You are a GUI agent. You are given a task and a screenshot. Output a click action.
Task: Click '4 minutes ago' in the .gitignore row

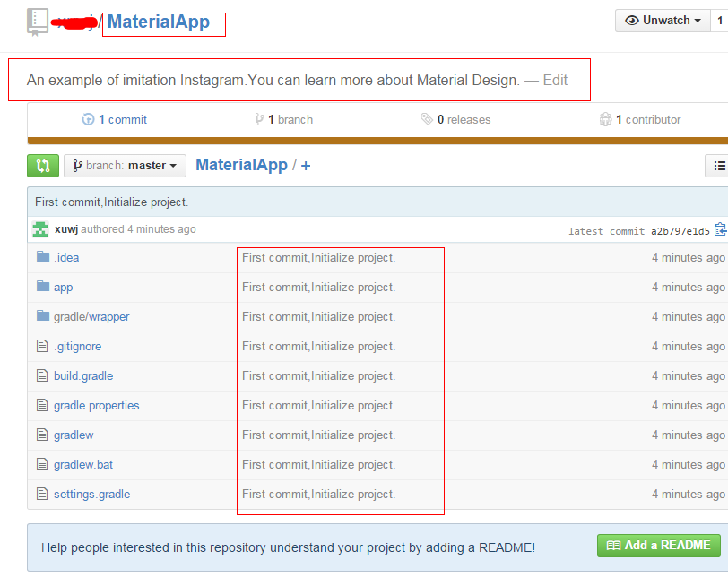point(688,347)
